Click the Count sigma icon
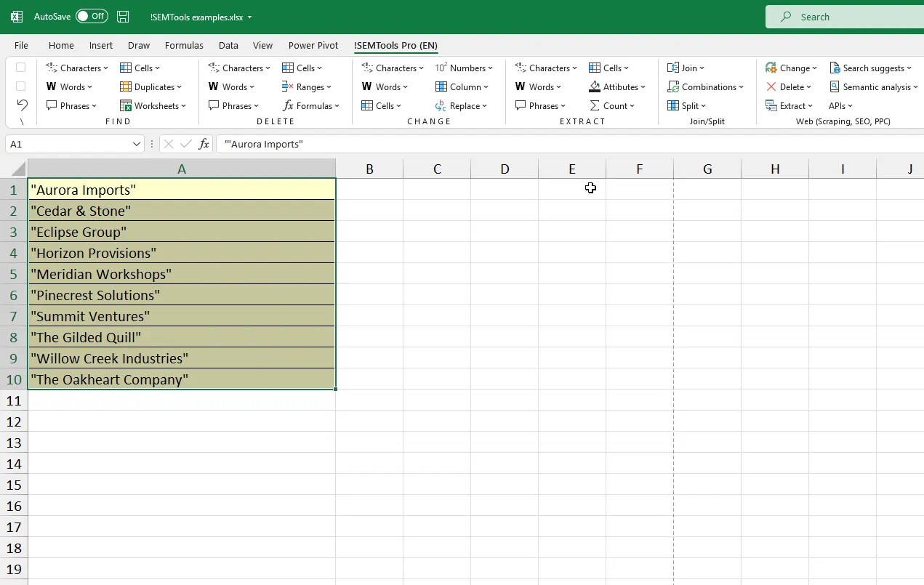Viewport: 924px width, 585px height. coord(595,105)
